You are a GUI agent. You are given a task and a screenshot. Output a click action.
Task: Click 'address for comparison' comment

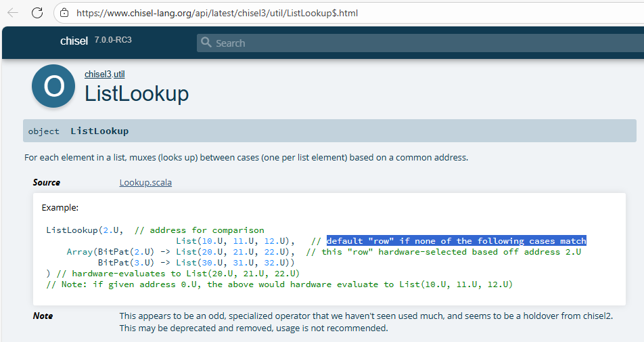tap(199, 230)
